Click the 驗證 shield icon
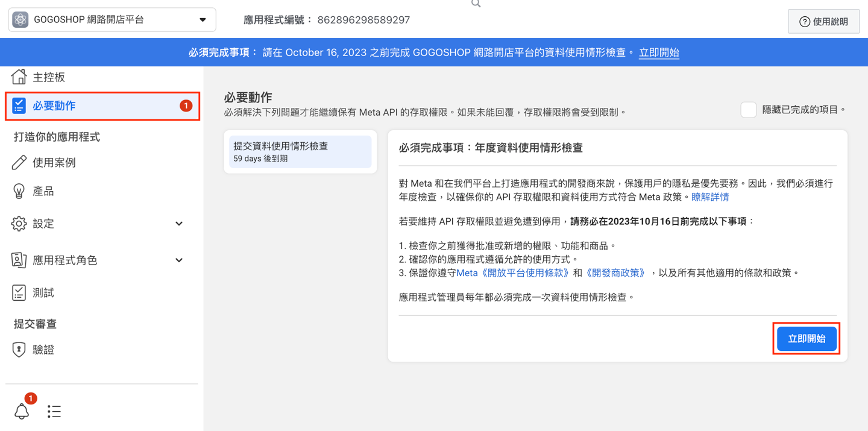 19,350
